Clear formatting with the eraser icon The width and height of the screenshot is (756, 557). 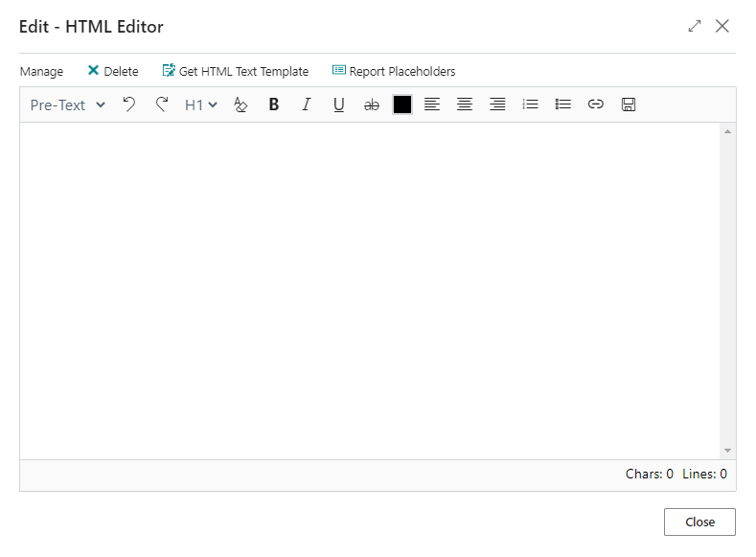(241, 104)
